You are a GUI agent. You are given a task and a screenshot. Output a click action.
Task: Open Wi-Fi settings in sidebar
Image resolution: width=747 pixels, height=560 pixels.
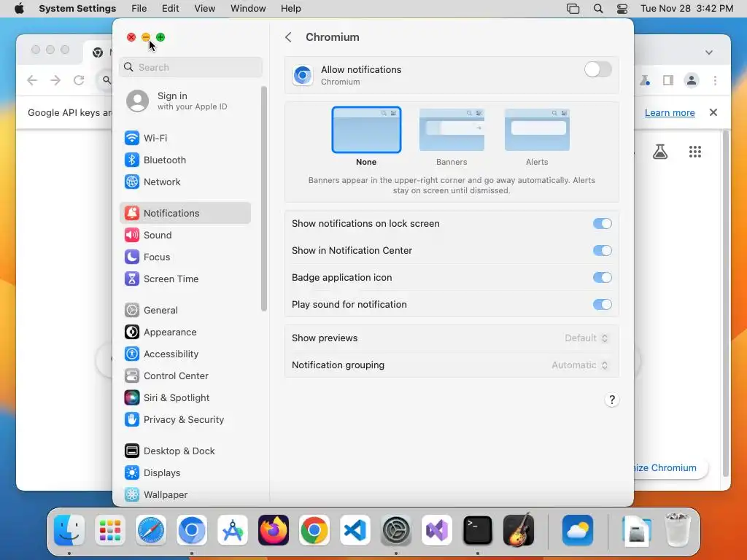[185, 138]
